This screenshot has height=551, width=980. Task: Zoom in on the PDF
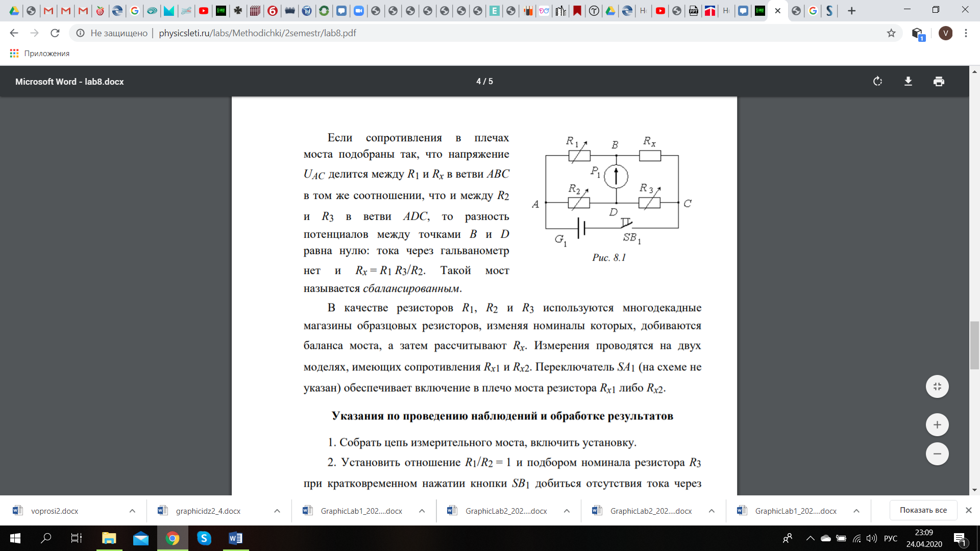pos(937,425)
